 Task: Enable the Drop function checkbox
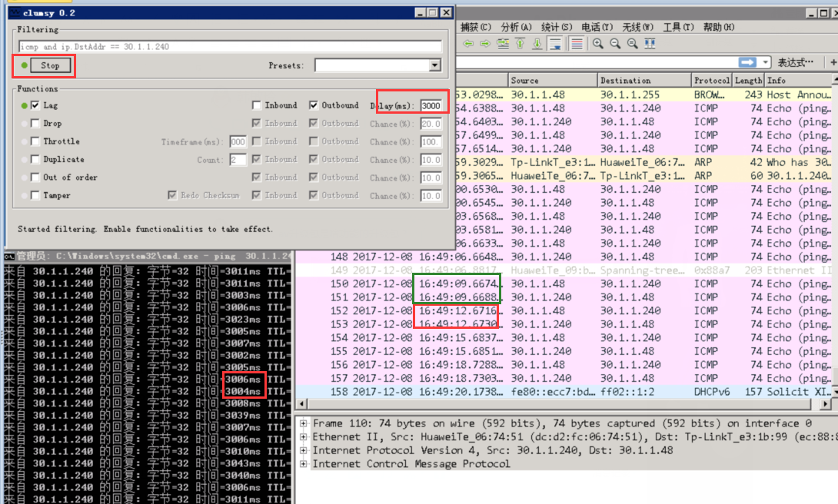tap(35, 124)
